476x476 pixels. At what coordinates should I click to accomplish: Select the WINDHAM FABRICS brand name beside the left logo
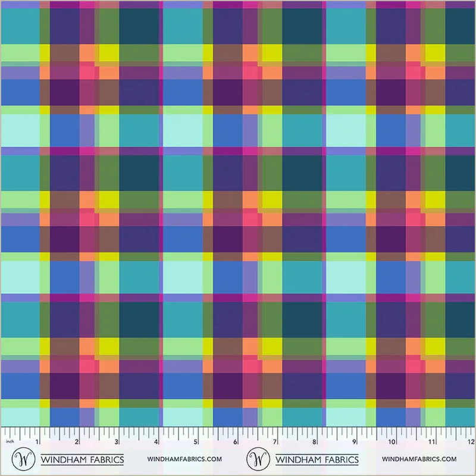tap(82, 459)
